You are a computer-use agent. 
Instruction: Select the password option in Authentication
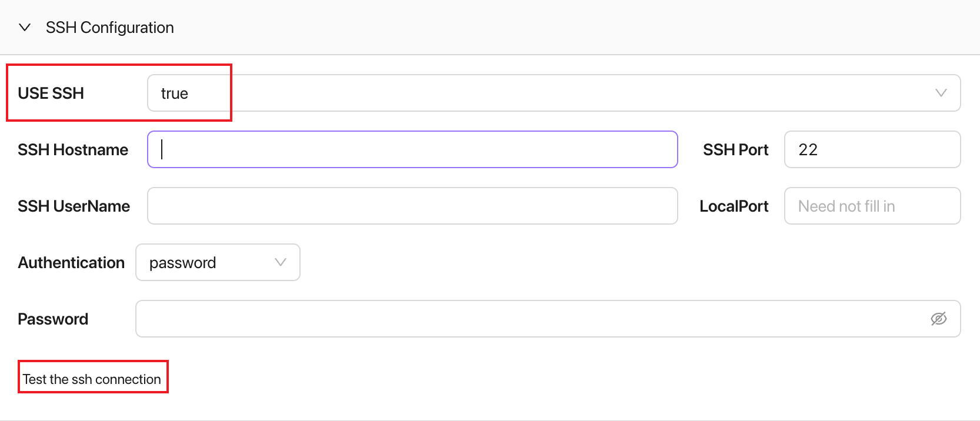(x=184, y=262)
